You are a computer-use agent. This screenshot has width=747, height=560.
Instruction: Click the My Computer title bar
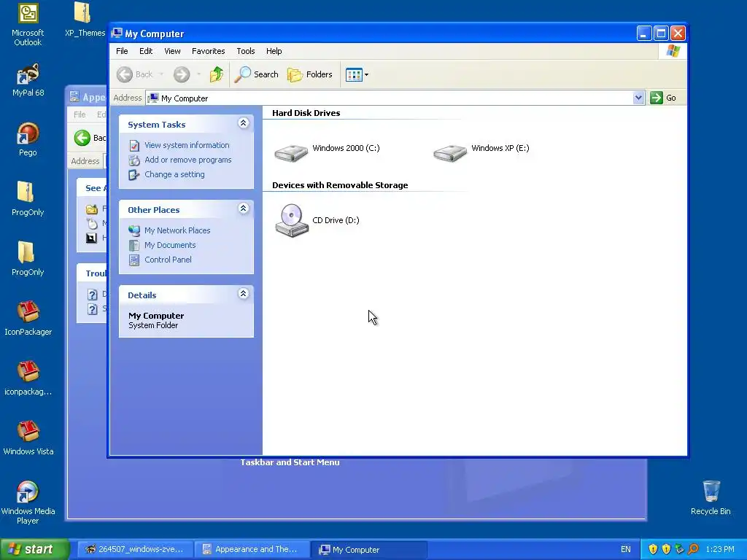click(x=371, y=34)
